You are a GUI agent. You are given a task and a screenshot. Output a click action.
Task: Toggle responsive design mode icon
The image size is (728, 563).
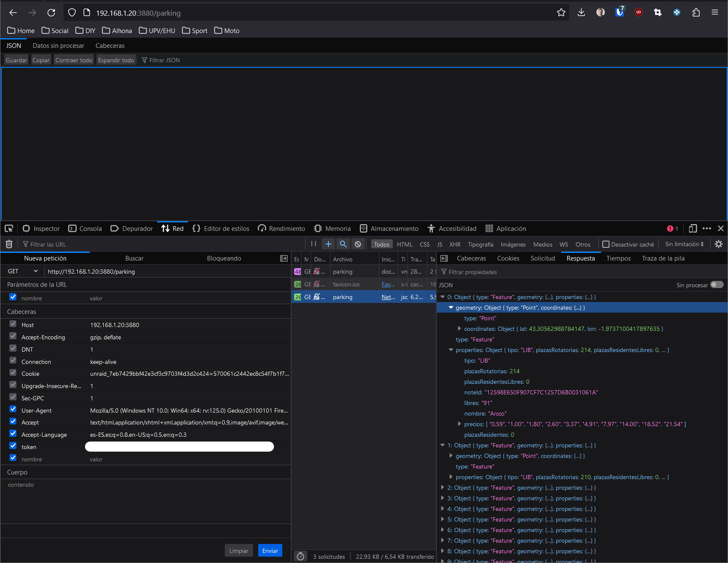pyautogui.click(x=693, y=229)
